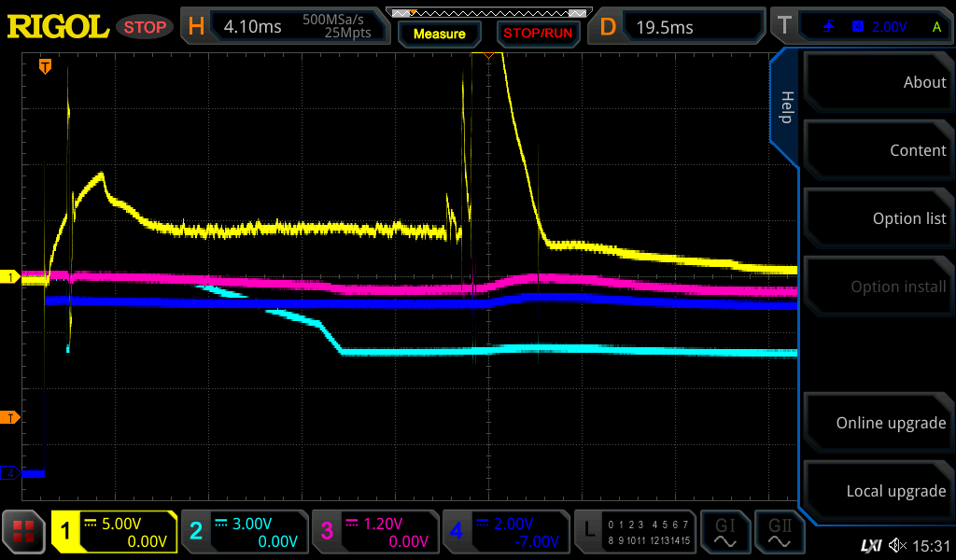Click the muted speaker sound icon
Image resolution: width=956 pixels, height=560 pixels.
(x=897, y=545)
